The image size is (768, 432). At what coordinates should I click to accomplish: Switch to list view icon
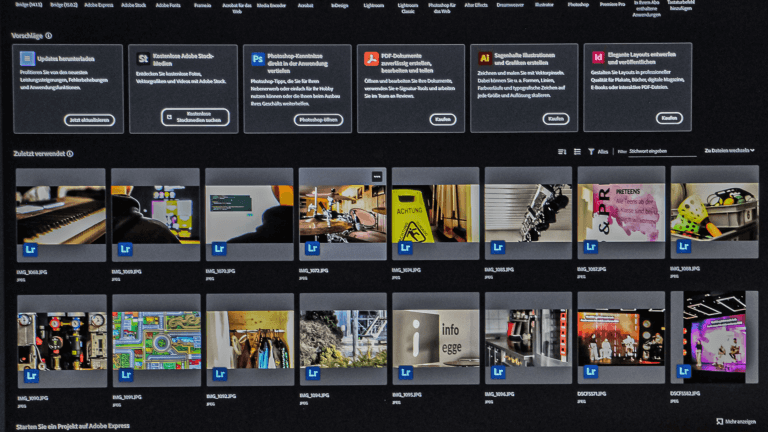[x=577, y=151]
